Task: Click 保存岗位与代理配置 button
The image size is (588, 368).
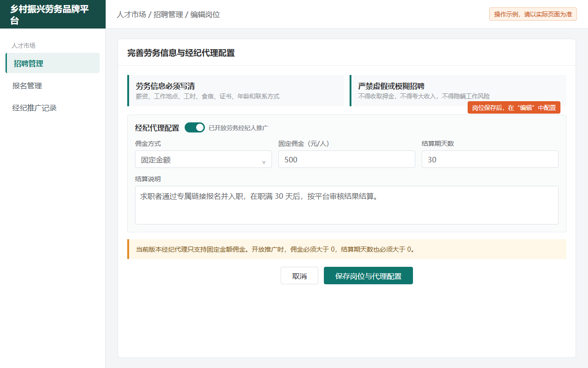Action: 368,276
